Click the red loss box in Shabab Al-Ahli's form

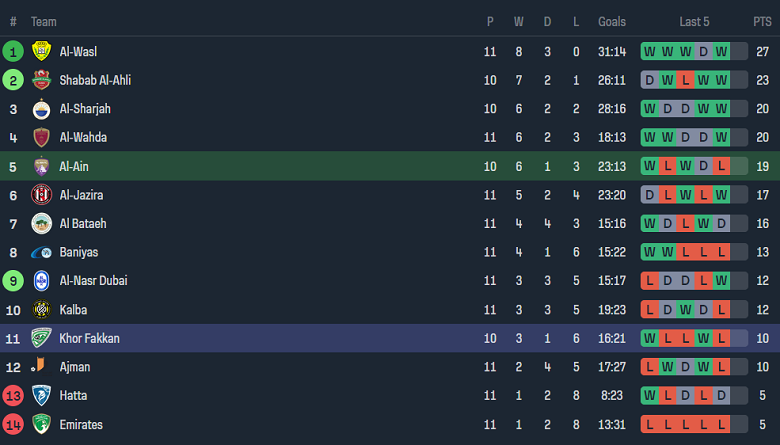686,80
